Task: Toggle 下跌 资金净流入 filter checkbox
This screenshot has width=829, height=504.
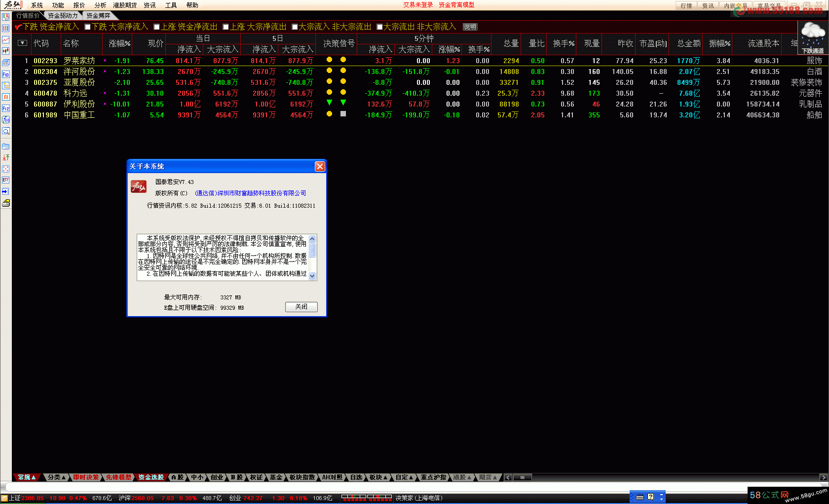Action: 18,27
